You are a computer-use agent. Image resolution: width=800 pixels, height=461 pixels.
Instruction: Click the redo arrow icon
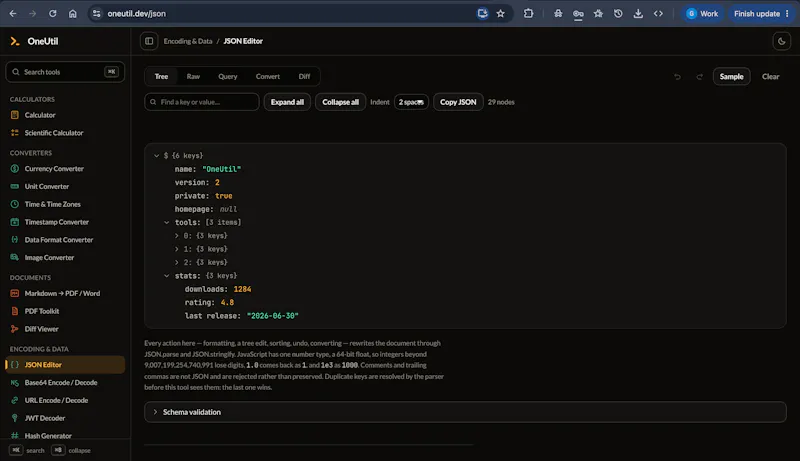[x=699, y=76]
